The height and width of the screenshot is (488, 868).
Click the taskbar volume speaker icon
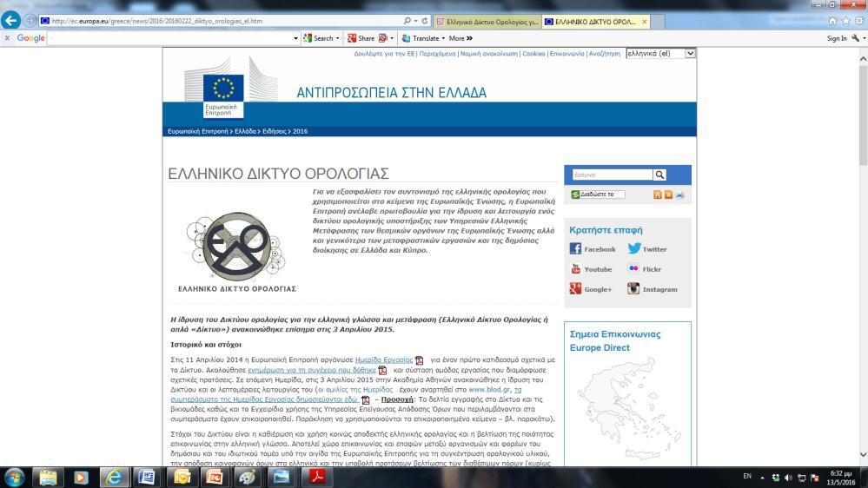(x=788, y=478)
